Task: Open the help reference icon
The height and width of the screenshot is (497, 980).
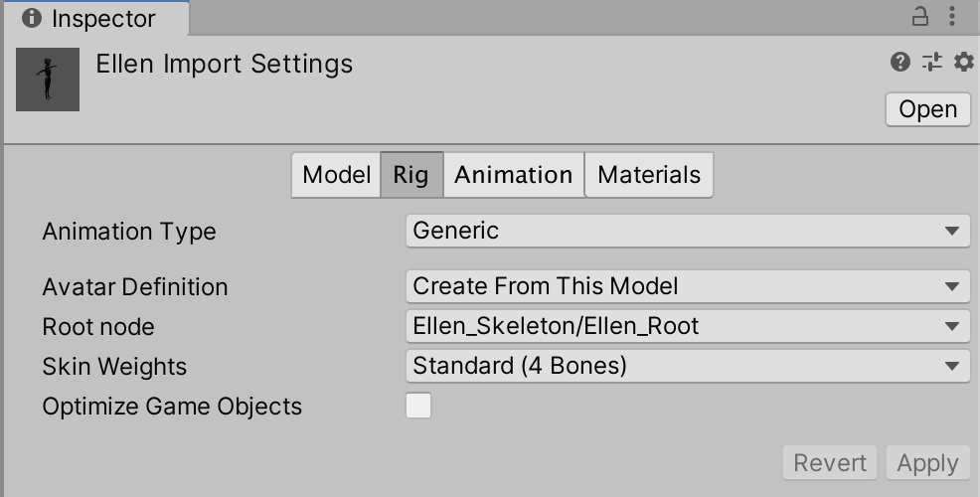Action: (900, 63)
